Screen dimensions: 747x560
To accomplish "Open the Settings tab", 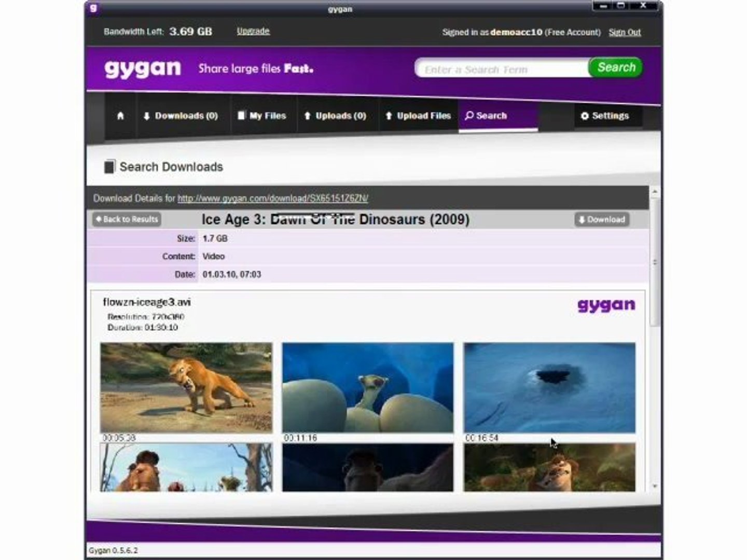I will pyautogui.click(x=605, y=116).
